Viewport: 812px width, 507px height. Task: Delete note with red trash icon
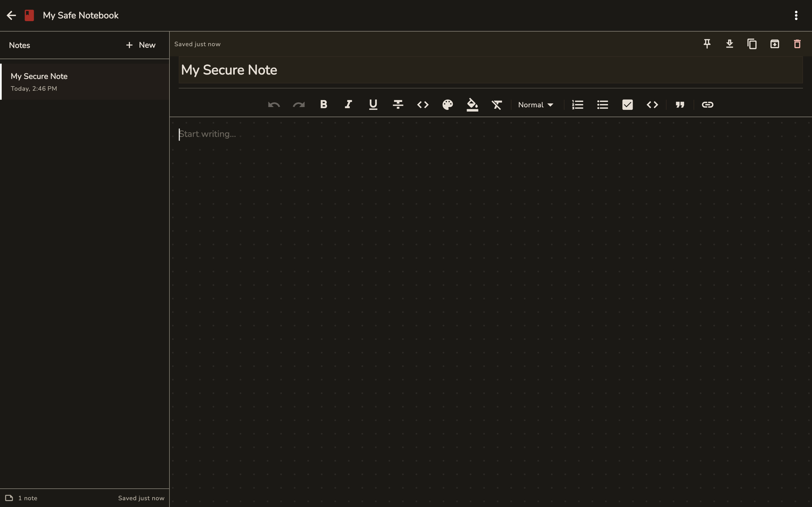click(797, 44)
